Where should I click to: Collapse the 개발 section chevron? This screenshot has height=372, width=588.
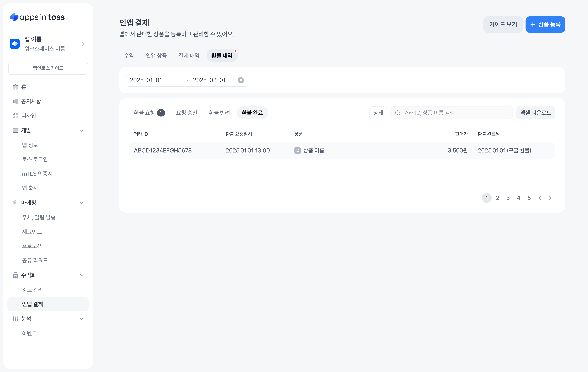[x=82, y=130]
